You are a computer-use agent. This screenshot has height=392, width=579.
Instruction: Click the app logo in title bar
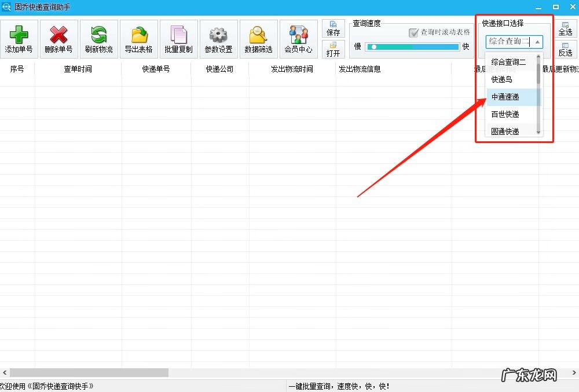[x=6, y=6]
